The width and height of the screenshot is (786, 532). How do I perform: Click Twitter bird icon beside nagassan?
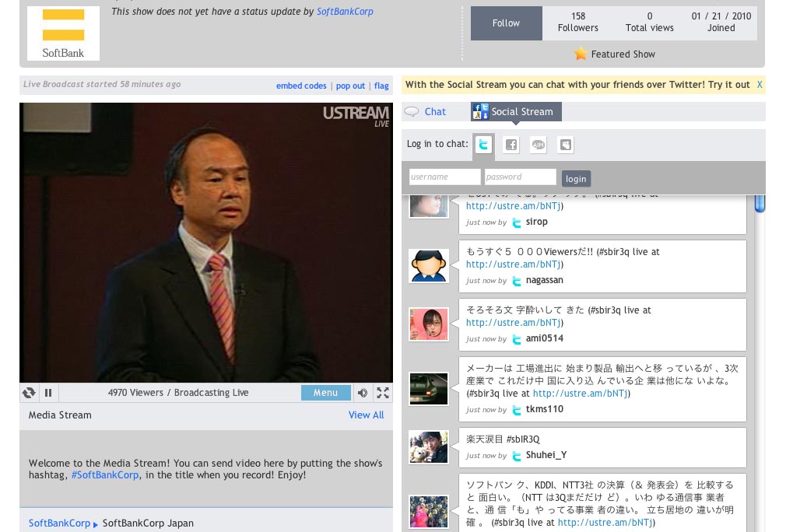[516, 281]
